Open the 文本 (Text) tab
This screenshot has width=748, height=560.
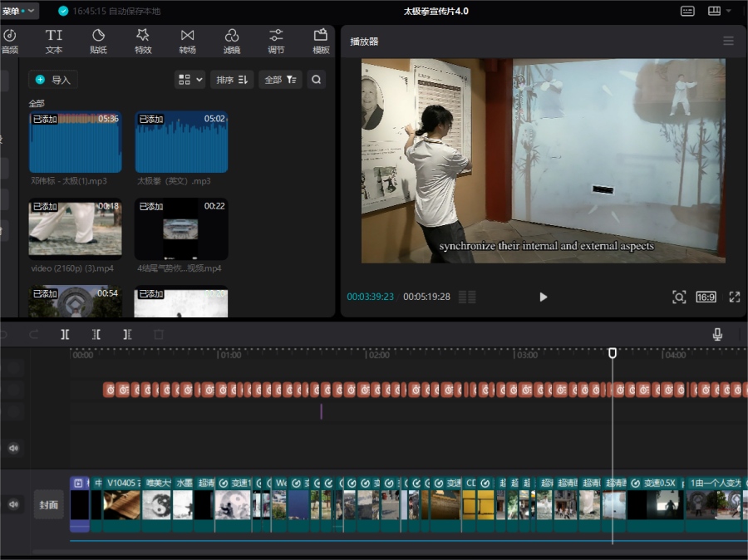tap(54, 40)
